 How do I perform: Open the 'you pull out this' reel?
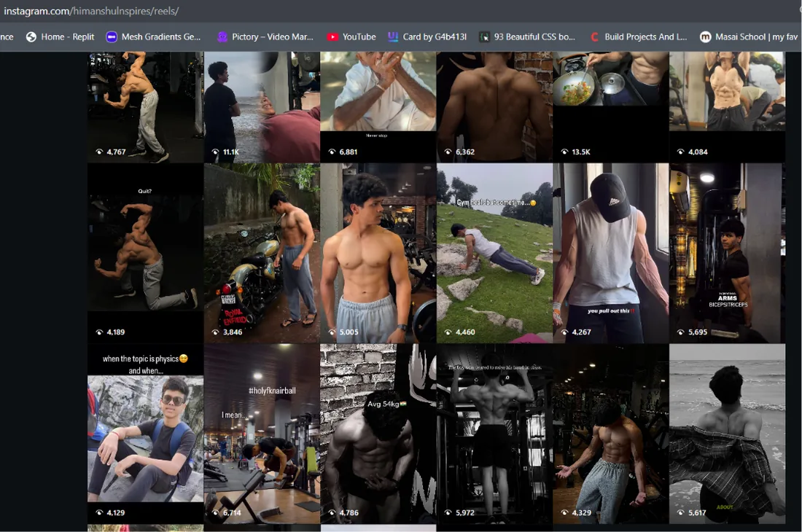coord(611,253)
